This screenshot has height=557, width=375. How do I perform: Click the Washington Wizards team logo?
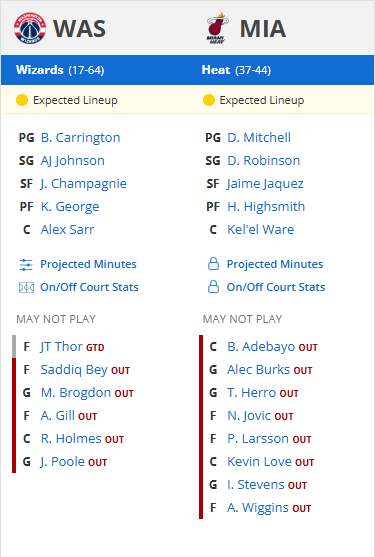pos(30,28)
